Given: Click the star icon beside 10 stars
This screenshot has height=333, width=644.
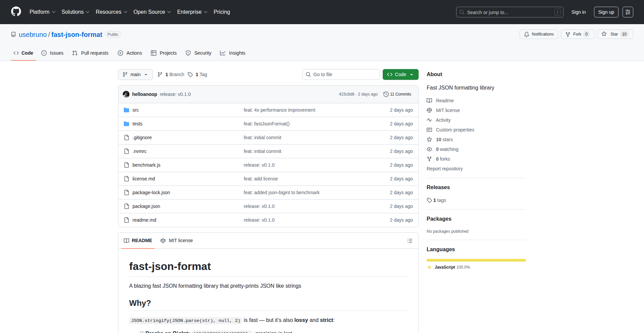Looking at the screenshot, I should click(x=429, y=140).
